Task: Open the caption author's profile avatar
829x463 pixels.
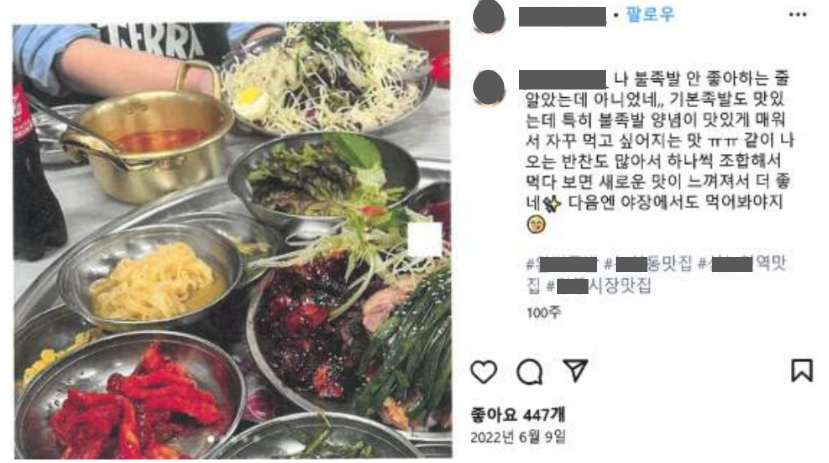Action: coord(489,87)
